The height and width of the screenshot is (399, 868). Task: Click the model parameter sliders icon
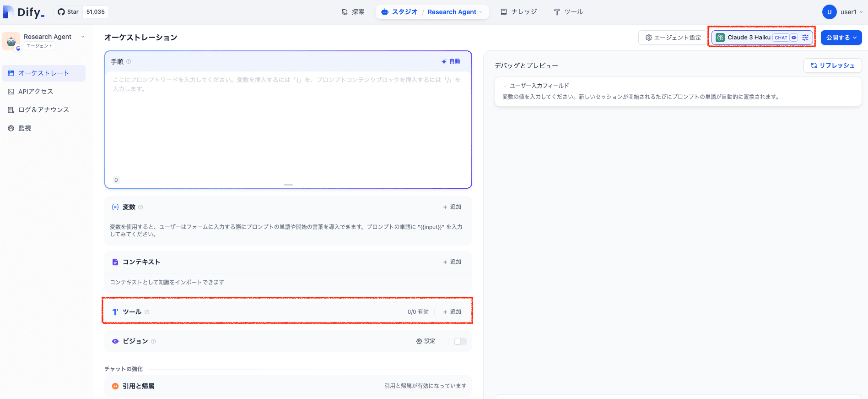pos(805,38)
